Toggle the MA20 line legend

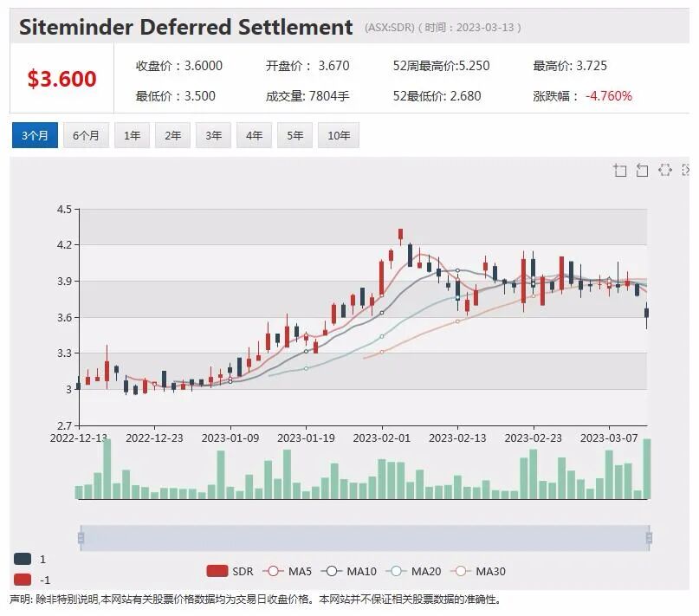413,572
